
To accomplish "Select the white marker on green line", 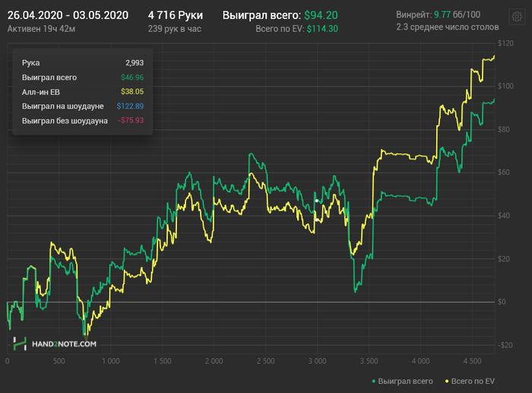I will (317, 201).
